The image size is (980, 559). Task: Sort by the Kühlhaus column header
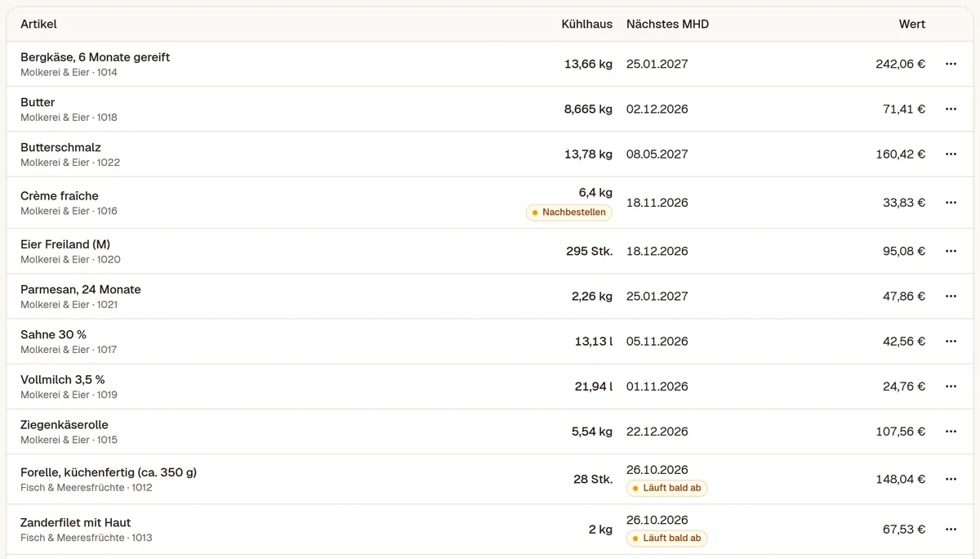point(586,24)
